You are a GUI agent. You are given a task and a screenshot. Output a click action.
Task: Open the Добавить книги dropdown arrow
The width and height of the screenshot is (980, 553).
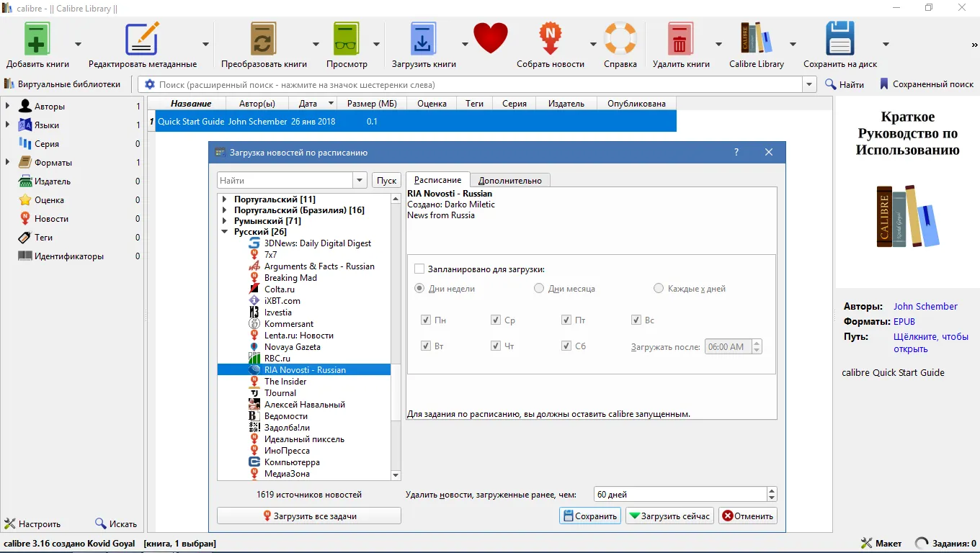click(x=78, y=43)
